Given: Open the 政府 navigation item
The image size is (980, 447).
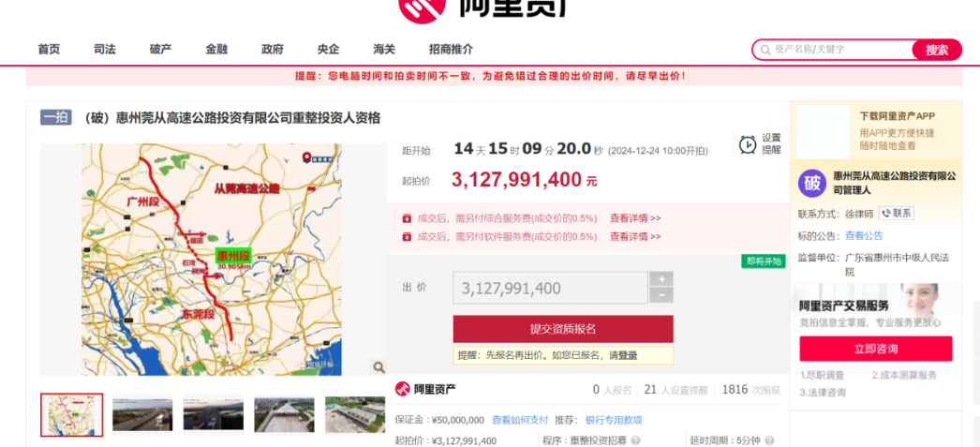Looking at the screenshot, I should coord(273,50).
